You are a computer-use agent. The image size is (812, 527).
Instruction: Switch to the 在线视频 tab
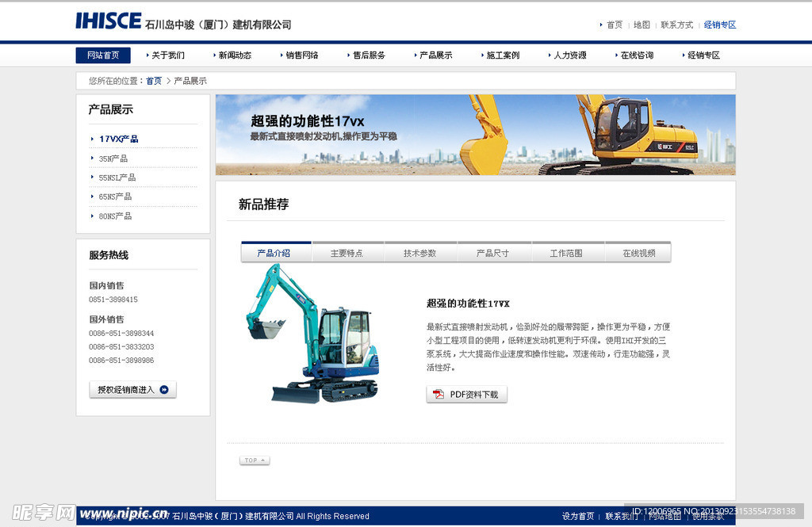[x=639, y=253]
